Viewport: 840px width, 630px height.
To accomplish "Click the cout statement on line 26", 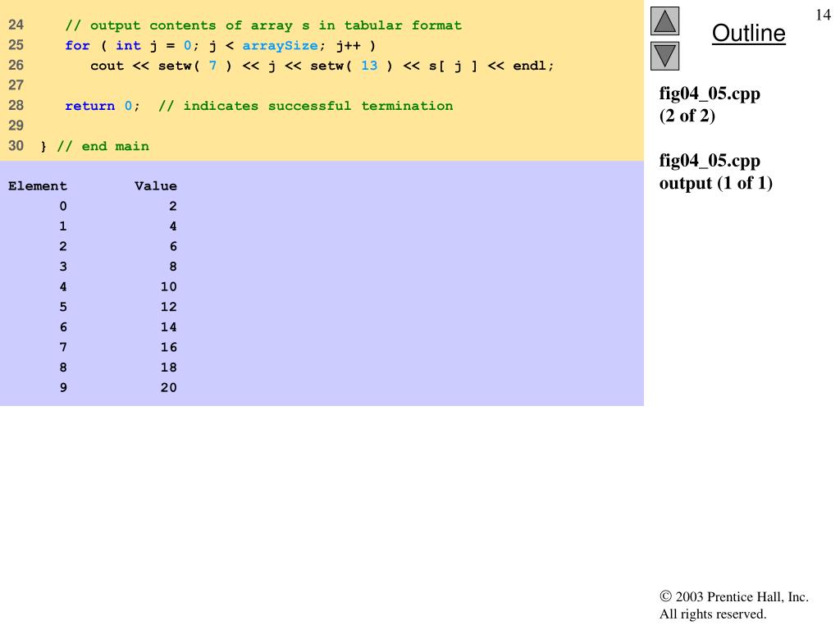I will tap(322, 66).
